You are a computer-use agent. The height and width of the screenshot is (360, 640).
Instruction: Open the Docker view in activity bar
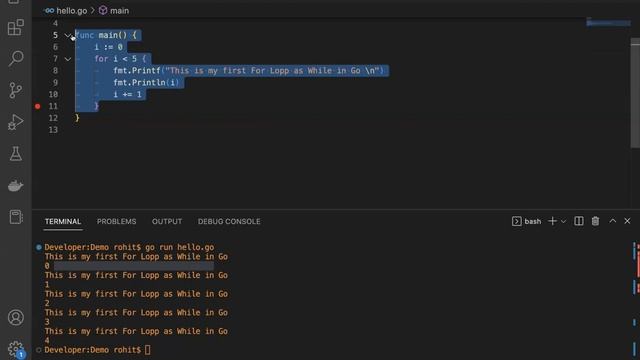click(16, 185)
